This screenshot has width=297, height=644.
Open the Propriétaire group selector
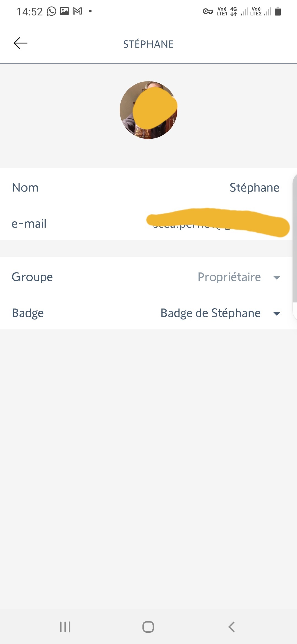point(229,277)
